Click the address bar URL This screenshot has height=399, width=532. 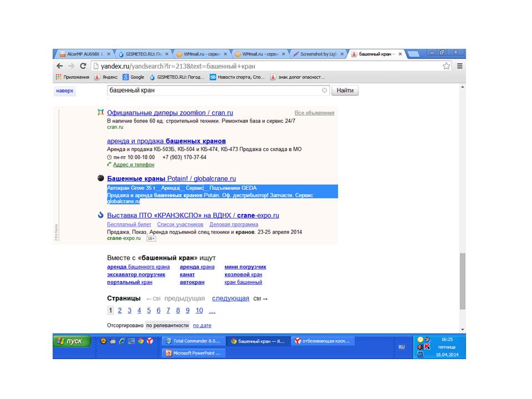[178, 66]
